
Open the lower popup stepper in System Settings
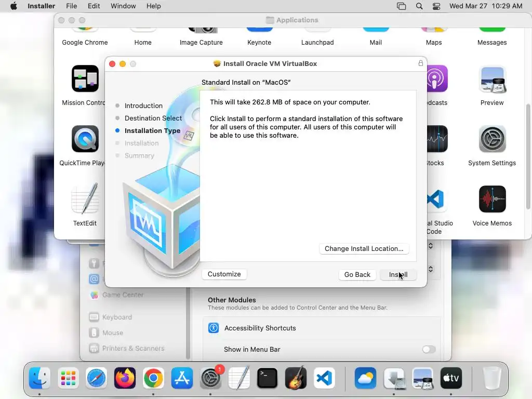(x=431, y=269)
